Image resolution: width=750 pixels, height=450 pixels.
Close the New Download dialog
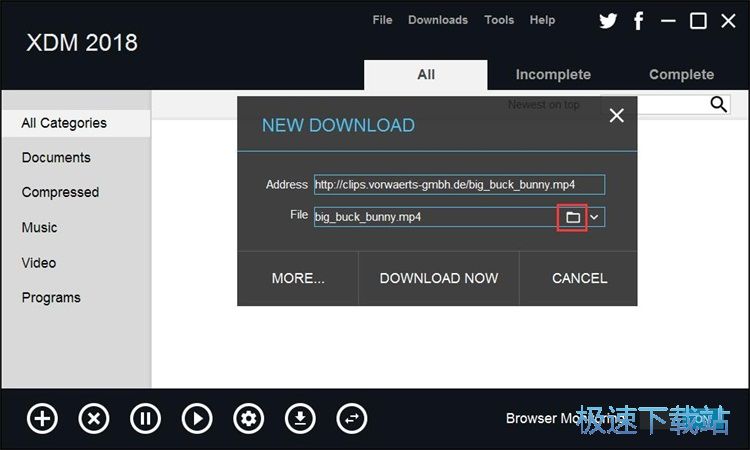click(x=617, y=115)
